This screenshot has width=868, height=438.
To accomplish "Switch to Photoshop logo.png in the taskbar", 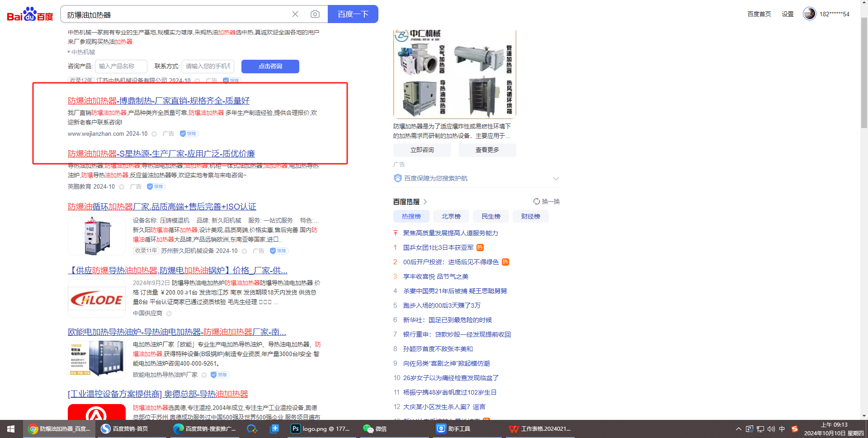I will 322,428.
